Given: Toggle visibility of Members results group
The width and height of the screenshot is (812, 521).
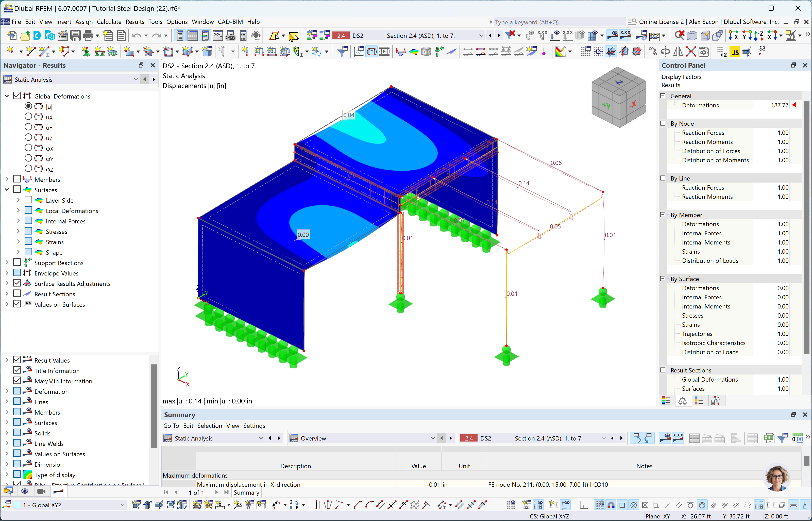Looking at the screenshot, I should tap(16, 180).
